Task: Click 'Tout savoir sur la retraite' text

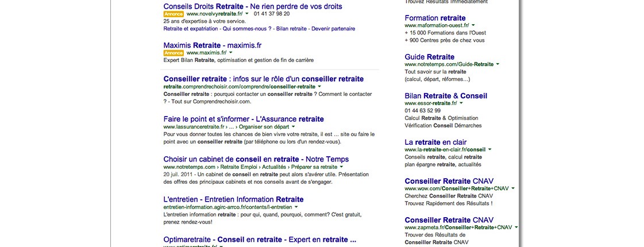Action: (435, 71)
